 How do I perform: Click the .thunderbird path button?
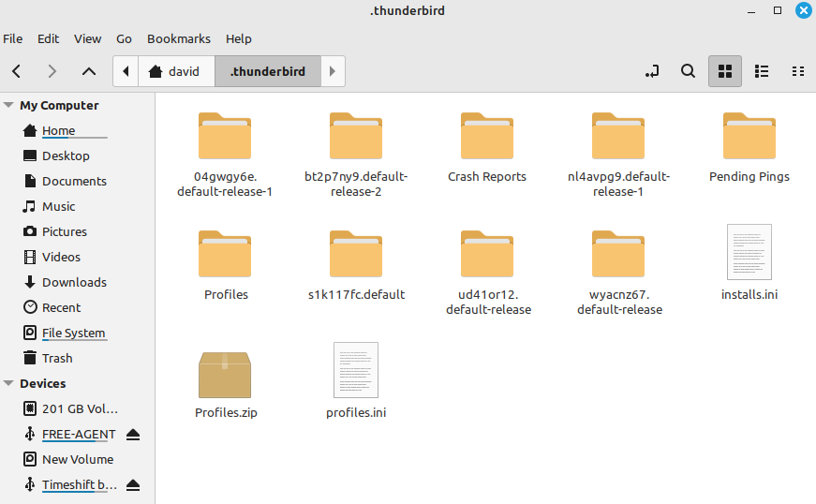pos(268,71)
